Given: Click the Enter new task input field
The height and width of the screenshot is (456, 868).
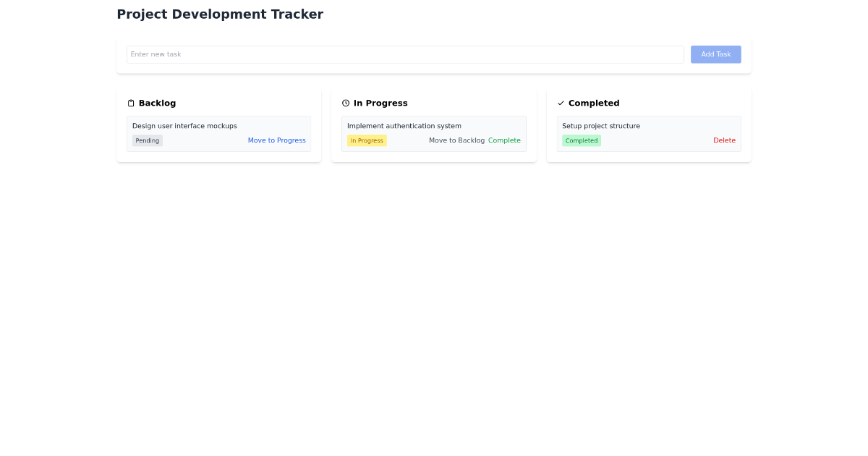Looking at the screenshot, I should pos(405,54).
